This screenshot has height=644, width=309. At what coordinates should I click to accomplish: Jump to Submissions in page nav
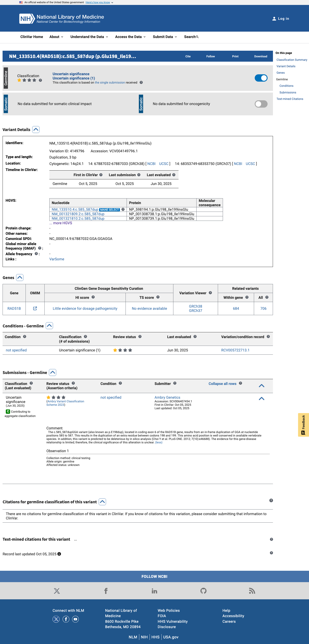pos(288,93)
